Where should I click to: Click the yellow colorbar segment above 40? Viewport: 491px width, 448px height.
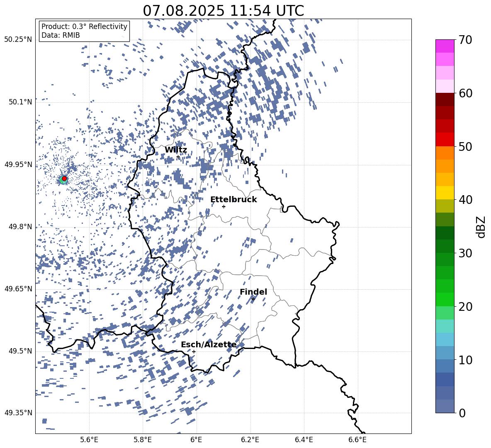pyautogui.click(x=445, y=193)
